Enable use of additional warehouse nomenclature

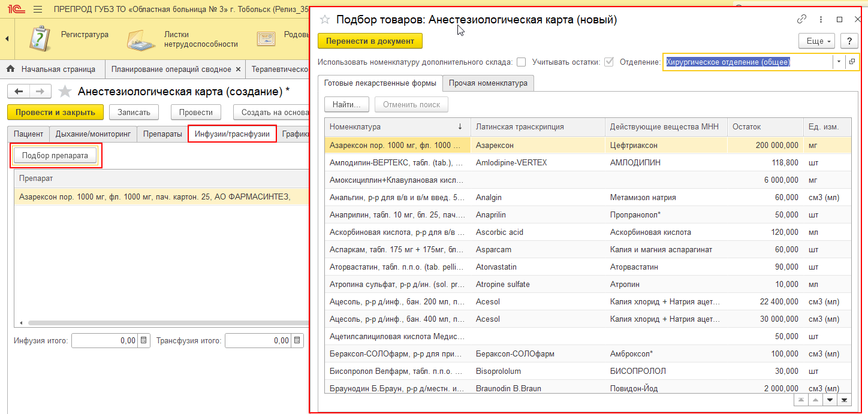click(x=522, y=62)
